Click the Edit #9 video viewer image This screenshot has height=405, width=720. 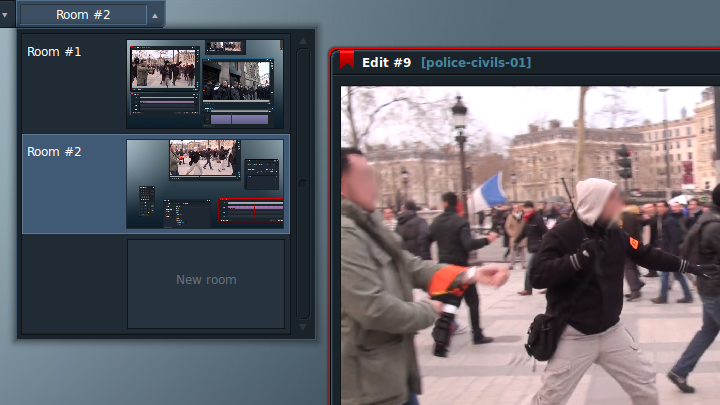(530, 246)
